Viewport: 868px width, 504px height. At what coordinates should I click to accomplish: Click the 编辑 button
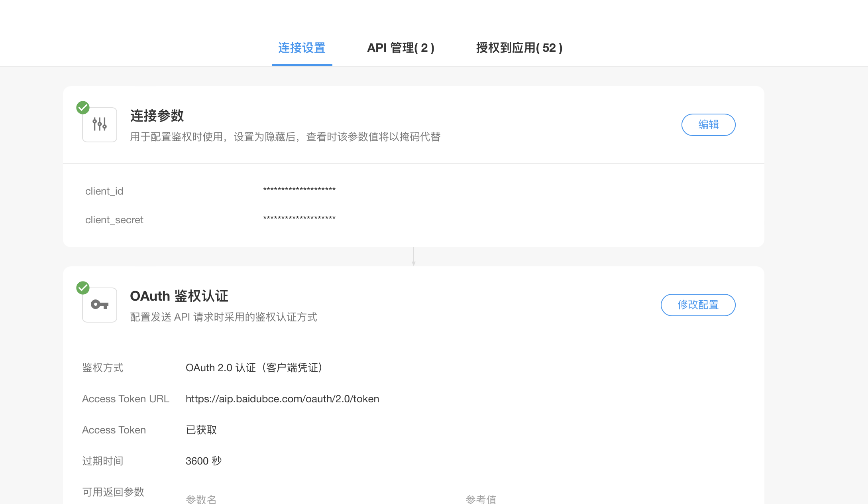(x=708, y=125)
